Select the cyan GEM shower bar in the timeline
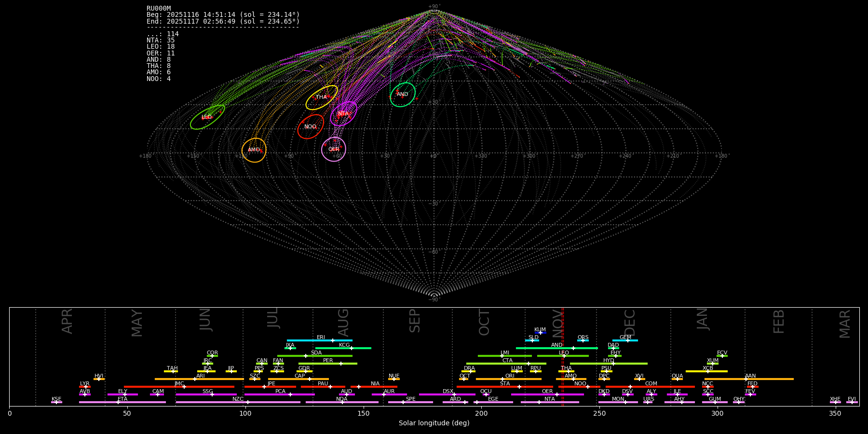Image resolution: width=868 pixels, height=434 pixels. click(x=625, y=340)
